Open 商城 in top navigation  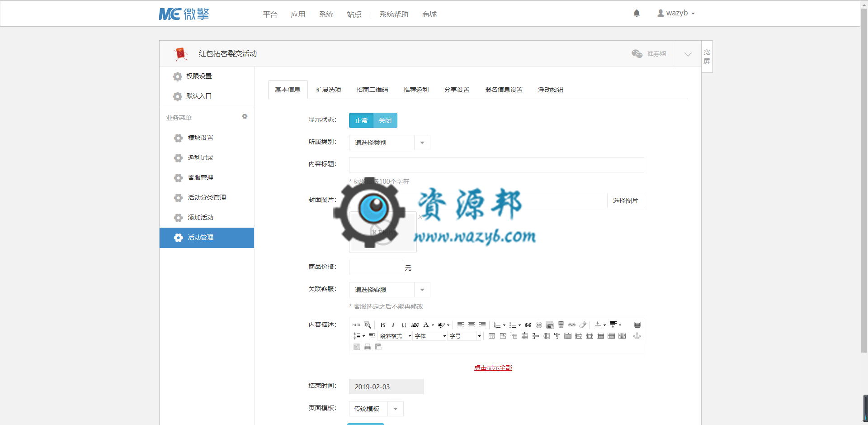pyautogui.click(x=429, y=14)
